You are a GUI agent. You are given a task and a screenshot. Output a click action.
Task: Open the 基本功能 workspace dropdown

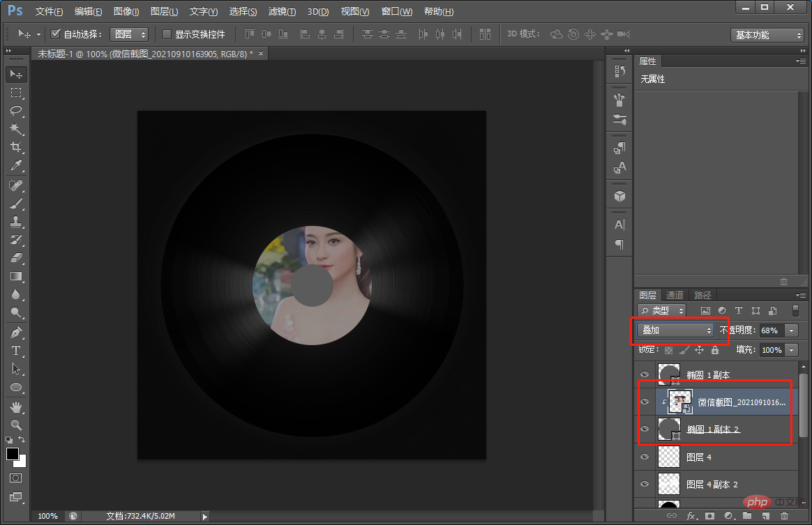[767, 35]
